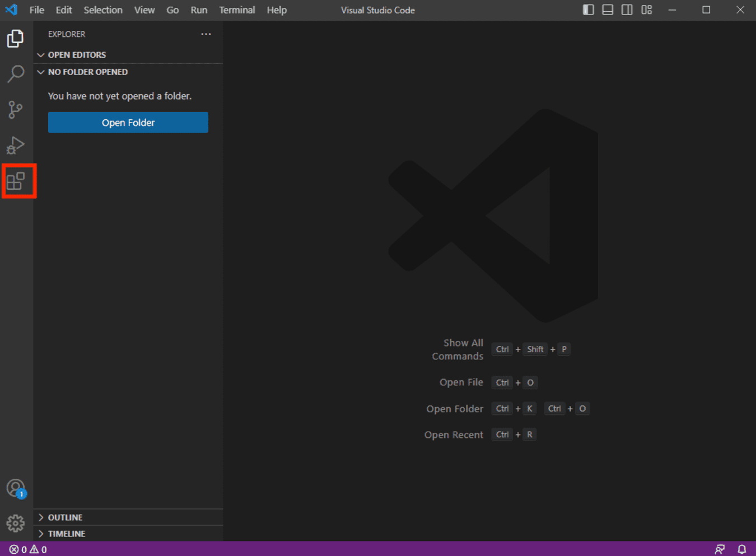This screenshot has width=756, height=556.
Task: Open the View menu
Action: 144,10
